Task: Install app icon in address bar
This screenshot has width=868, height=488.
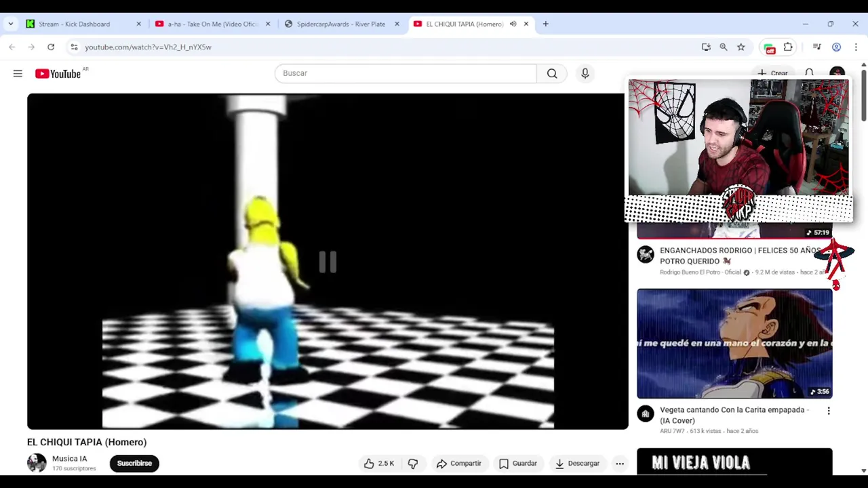Action: click(706, 47)
